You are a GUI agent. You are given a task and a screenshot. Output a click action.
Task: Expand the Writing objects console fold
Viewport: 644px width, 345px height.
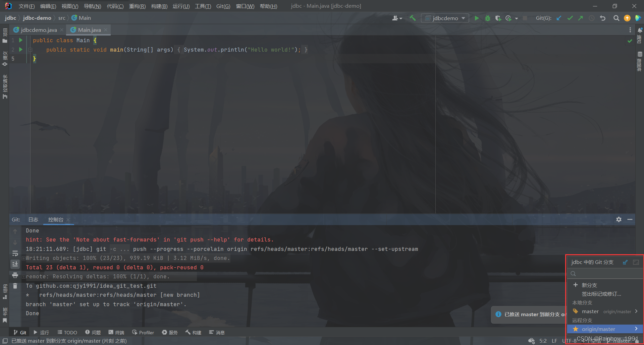pyautogui.click(x=23, y=258)
